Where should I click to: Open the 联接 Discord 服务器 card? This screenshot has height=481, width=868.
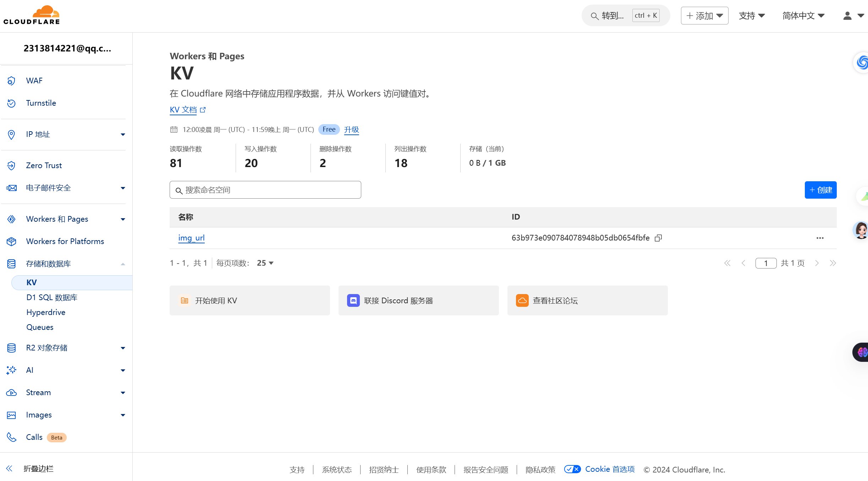pos(418,300)
